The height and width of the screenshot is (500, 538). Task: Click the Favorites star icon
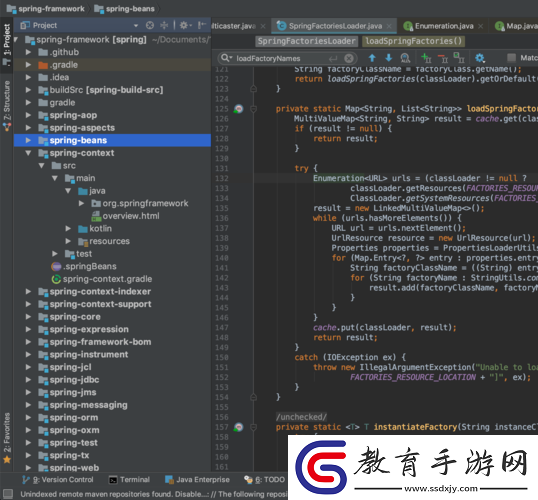[x=7, y=460]
